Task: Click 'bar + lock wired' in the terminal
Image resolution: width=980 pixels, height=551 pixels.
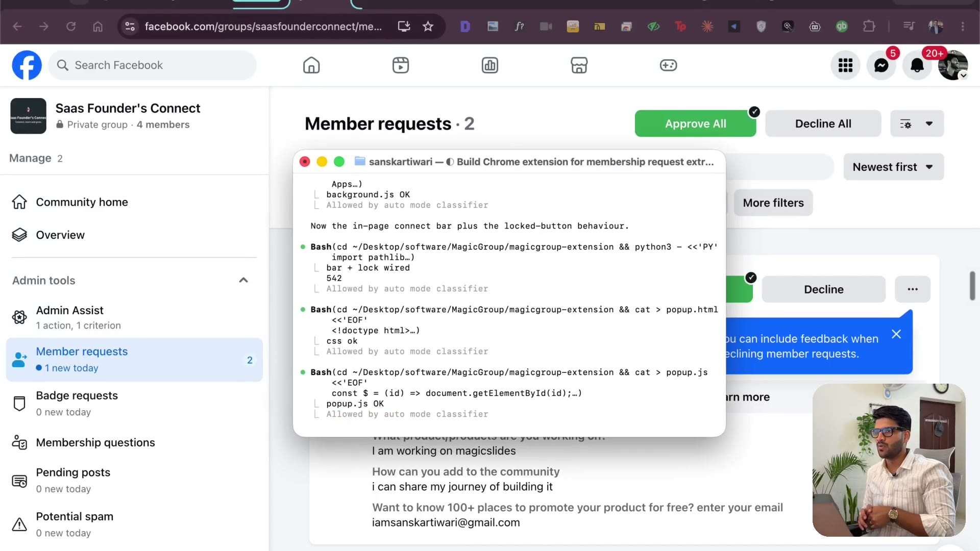Action: [x=368, y=268]
